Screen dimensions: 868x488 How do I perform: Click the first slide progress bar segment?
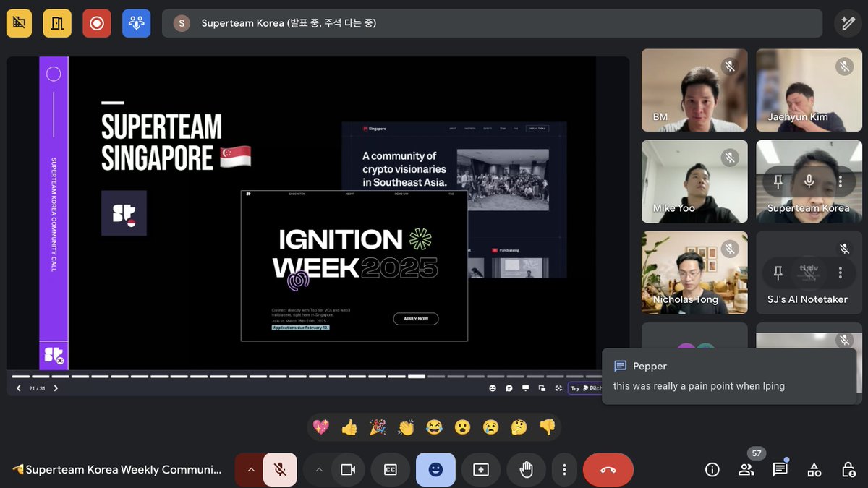20,376
